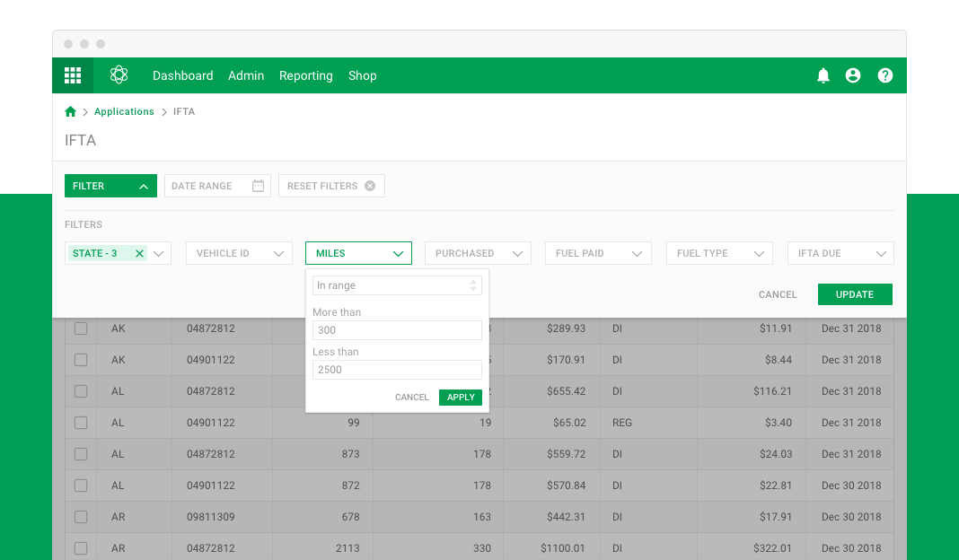959x560 pixels.
Task: Check the AR row with $1100.01 checkbox
Action: tap(81, 548)
